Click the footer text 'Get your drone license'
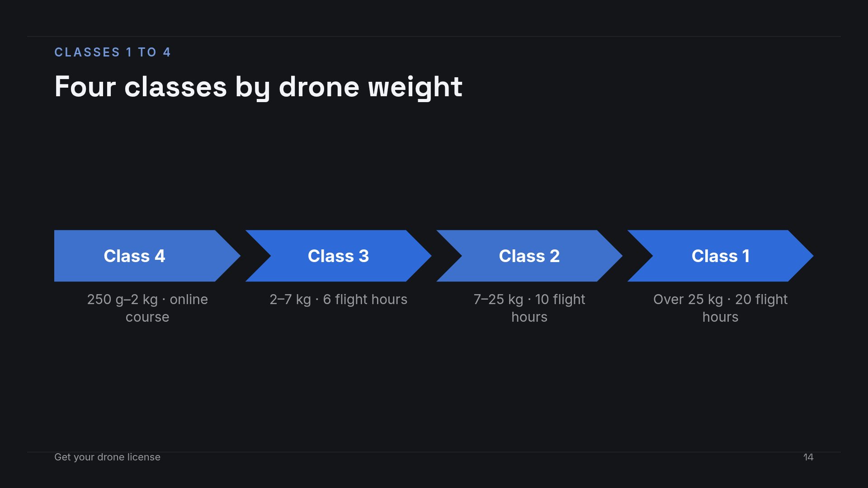This screenshot has width=868, height=488. point(107,457)
